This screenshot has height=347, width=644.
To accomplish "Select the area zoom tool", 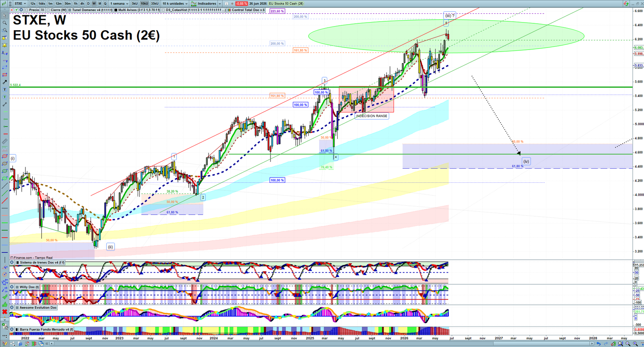I will pyautogui.click(x=5, y=30).
